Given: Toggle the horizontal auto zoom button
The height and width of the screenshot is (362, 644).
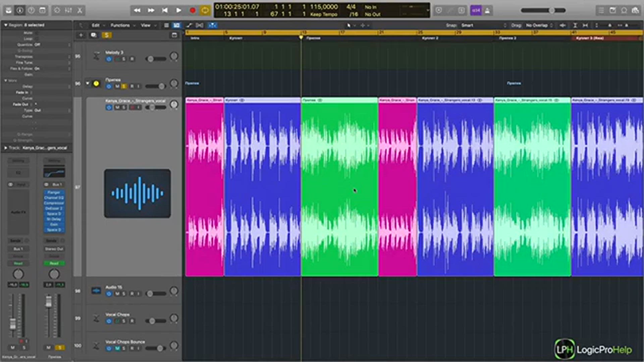Looking at the screenshot, I should pyautogui.click(x=585, y=25).
